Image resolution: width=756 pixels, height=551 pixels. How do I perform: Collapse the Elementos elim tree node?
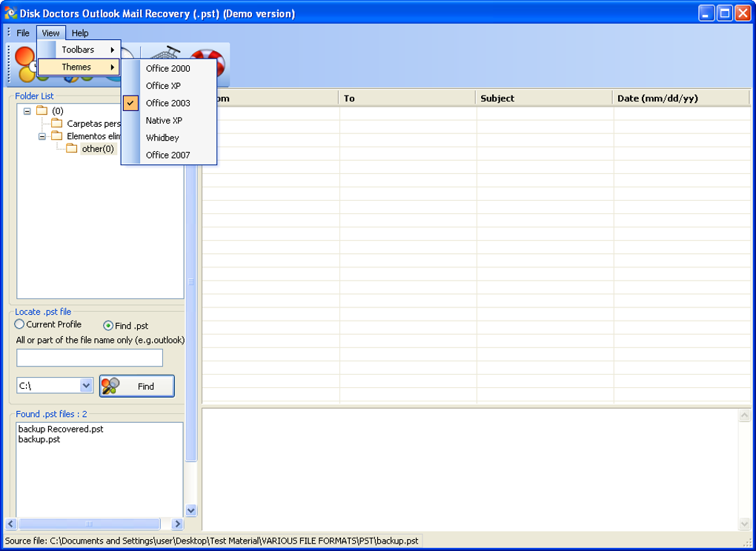point(42,137)
